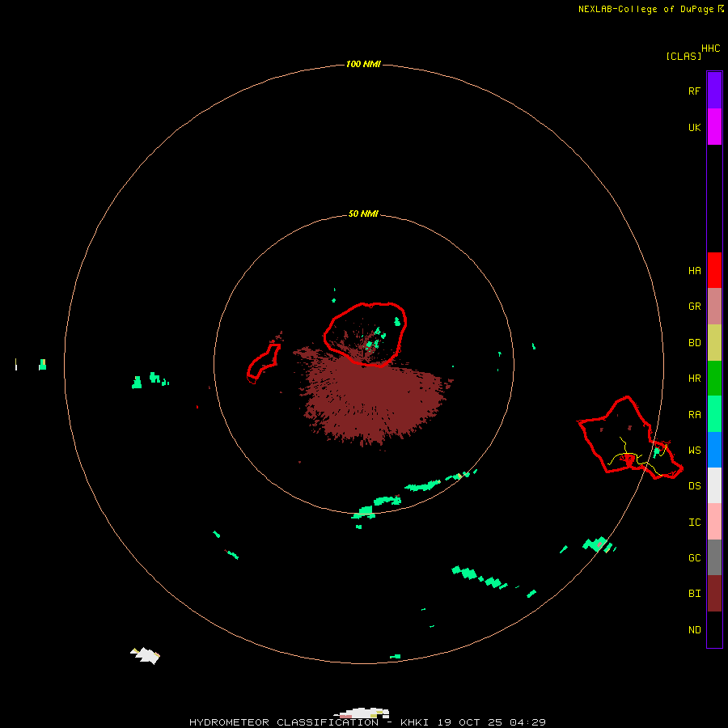728x728 pixels.
Task: Select the GR graupel legend color swatch
Action: (x=714, y=307)
